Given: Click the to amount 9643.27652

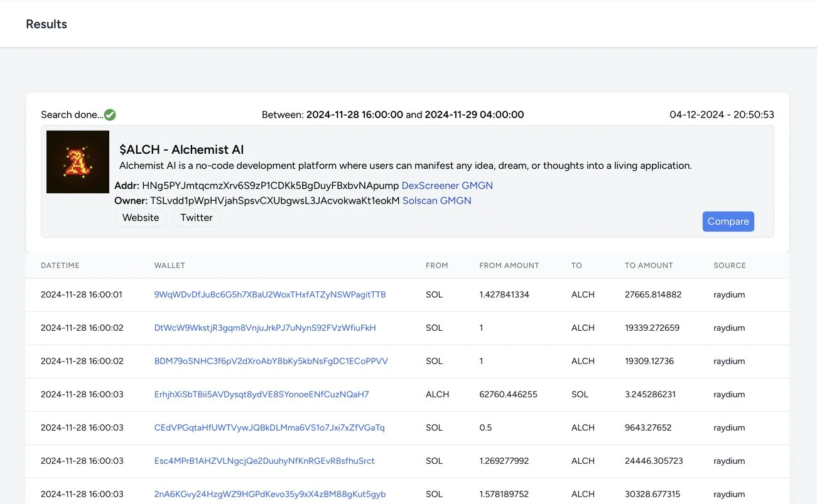Looking at the screenshot, I should coord(648,427).
